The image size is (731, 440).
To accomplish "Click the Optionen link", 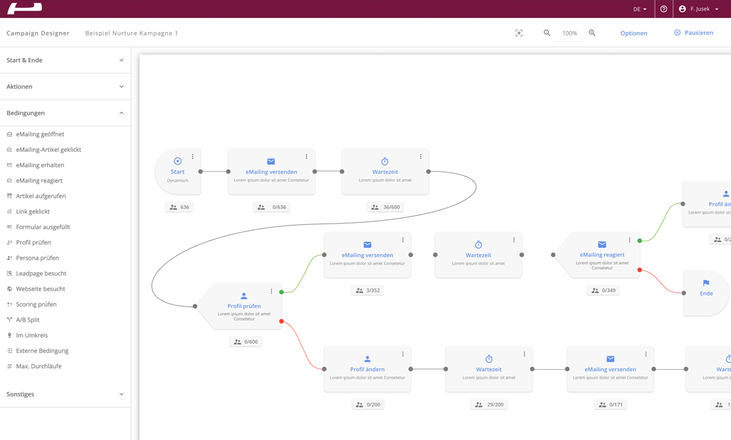I will [633, 33].
